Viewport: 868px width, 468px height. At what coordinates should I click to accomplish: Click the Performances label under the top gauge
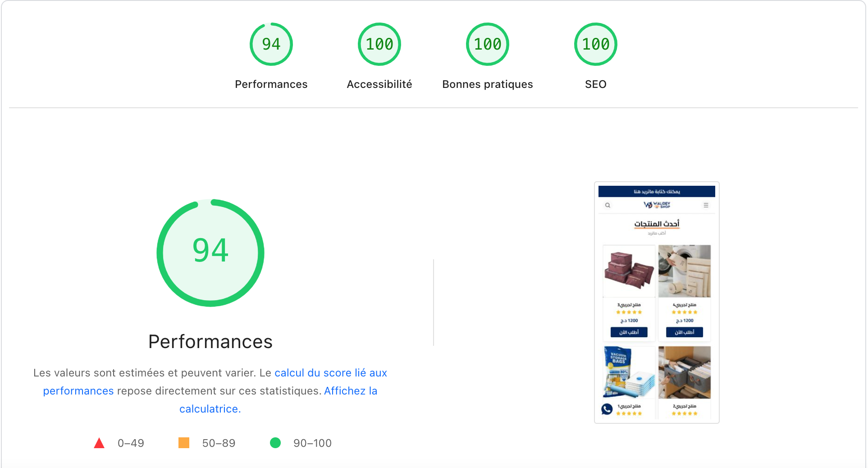271,84
